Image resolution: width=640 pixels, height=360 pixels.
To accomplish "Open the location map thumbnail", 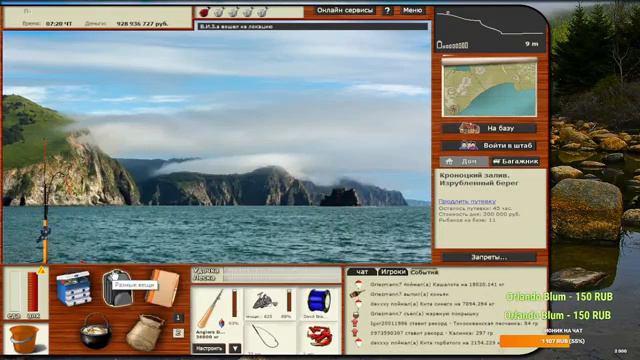I will (x=489, y=88).
